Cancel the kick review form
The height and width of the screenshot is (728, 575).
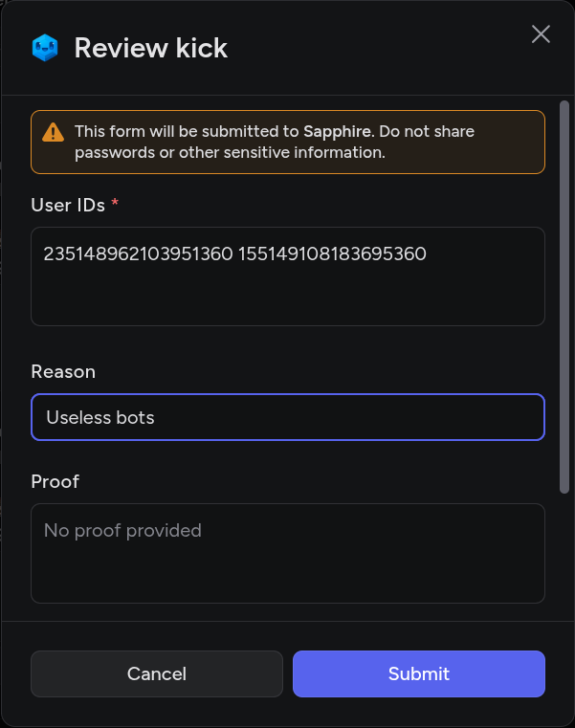pos(157,673)
